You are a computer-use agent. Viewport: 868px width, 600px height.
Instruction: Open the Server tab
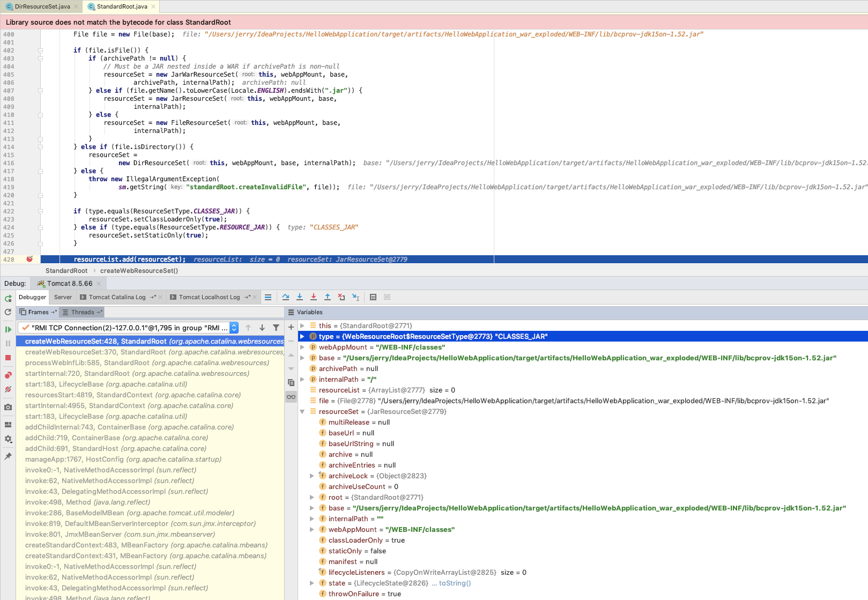tap(63, 297)
